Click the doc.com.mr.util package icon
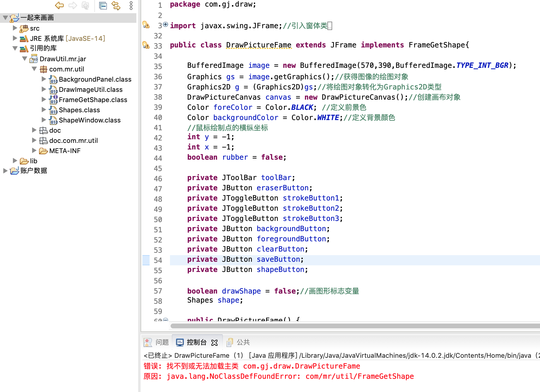Image resolution: width=540 pixels, height=392 pixels. click(x=44, y=141)
